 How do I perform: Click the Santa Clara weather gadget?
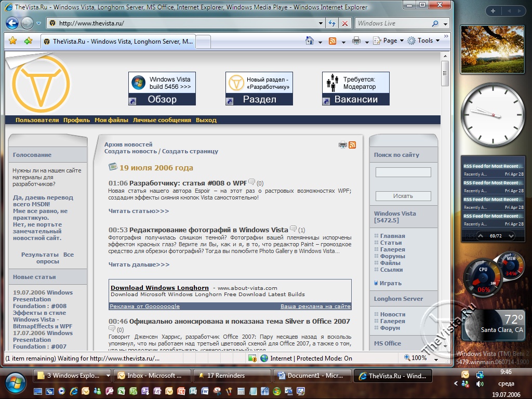point(494,324)
